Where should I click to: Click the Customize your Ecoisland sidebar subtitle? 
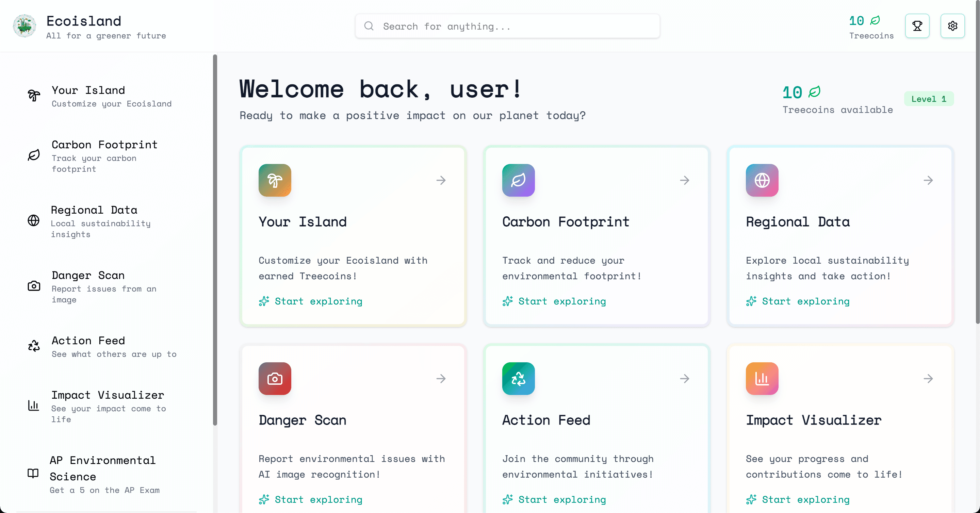112,104
